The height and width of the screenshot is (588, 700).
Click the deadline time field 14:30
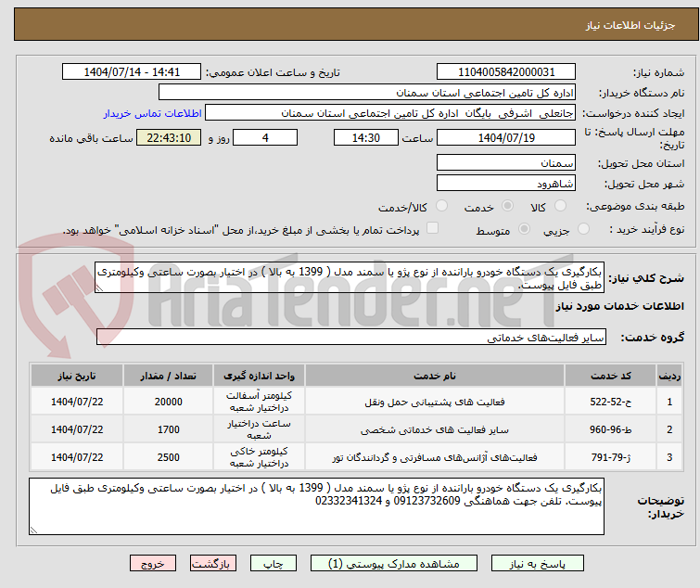click(366, 137)
